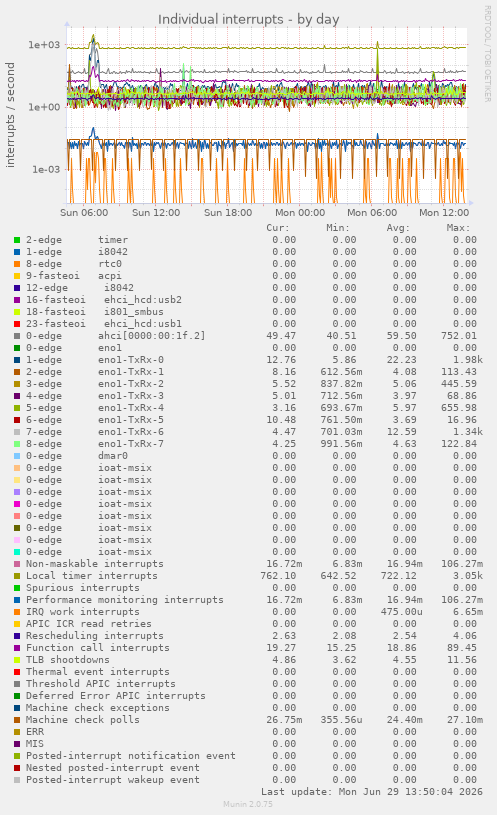Click the 'Nested posted-interrupt event' legend label
497x815 pixels.
pyautogui.click(x=112, y=768)
